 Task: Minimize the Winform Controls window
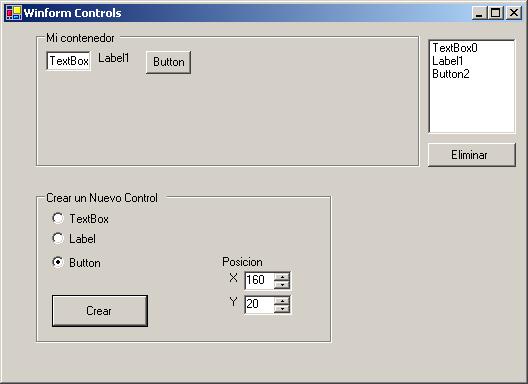pos(479,13)
